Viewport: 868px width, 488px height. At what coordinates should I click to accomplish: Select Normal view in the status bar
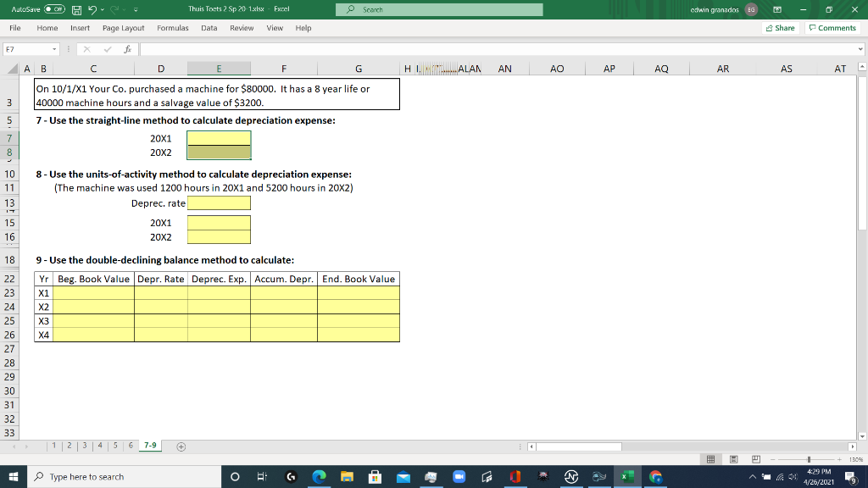(710, 458)
